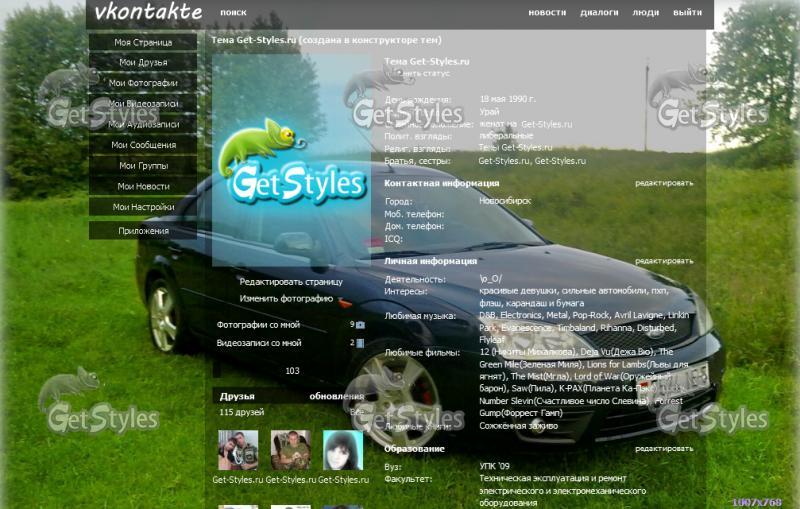Open поиск in the top bar
This screenshot has height=509, width=800.
point(233,12)
